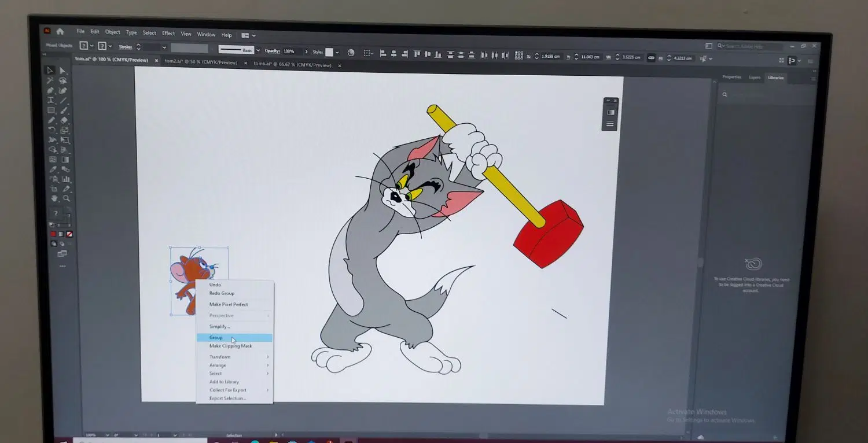Click the Opacity percentage field
Viewport: 868px width, 443px height.
click(x=292, y=51)
